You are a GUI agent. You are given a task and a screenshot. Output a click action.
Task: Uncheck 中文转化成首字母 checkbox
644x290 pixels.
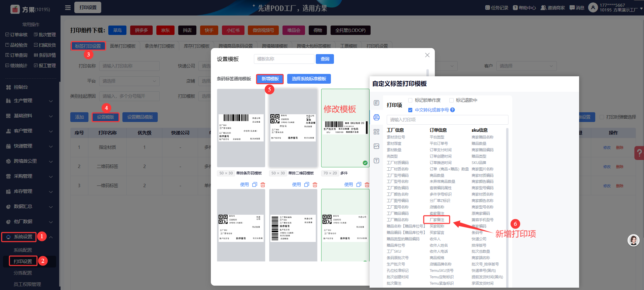(x=410, y=110)
